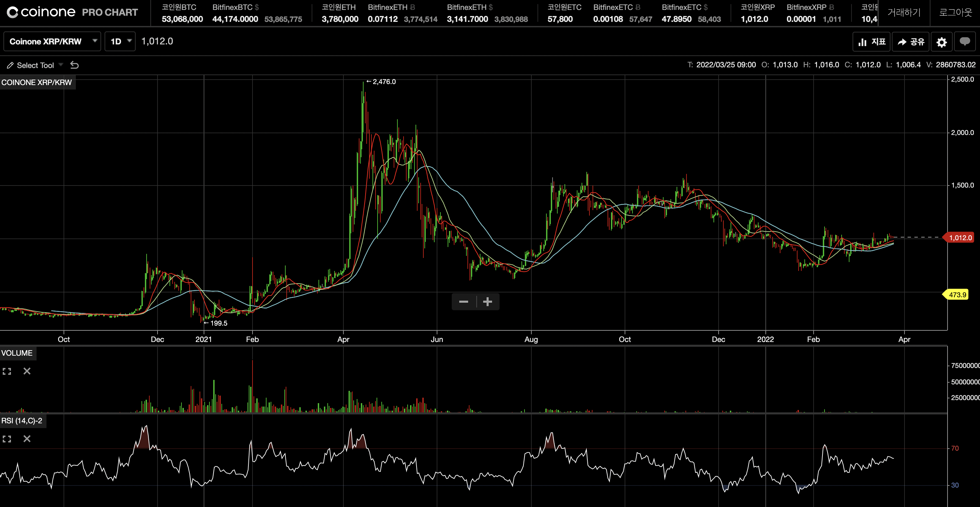Zoom out with the minus button
This screenshot has width=980, height=507.
463,302
